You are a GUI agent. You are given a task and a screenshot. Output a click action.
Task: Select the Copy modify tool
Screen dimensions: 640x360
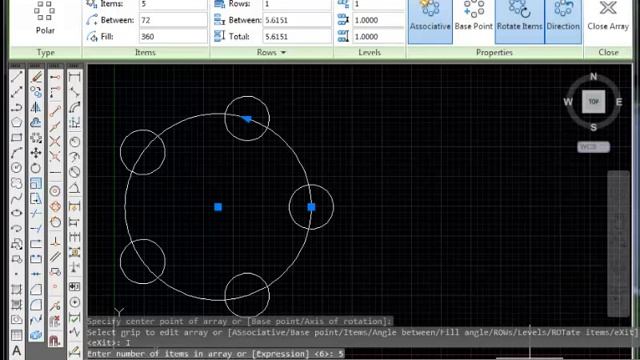point(36,92)
